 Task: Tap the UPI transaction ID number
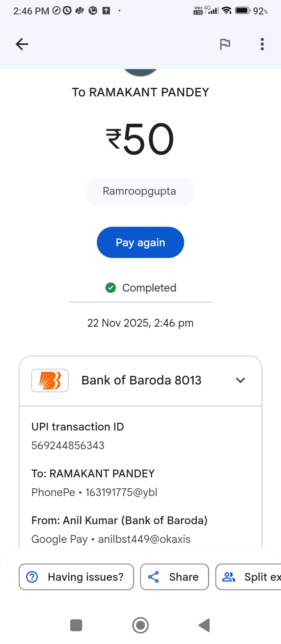[x=68, y=446]
